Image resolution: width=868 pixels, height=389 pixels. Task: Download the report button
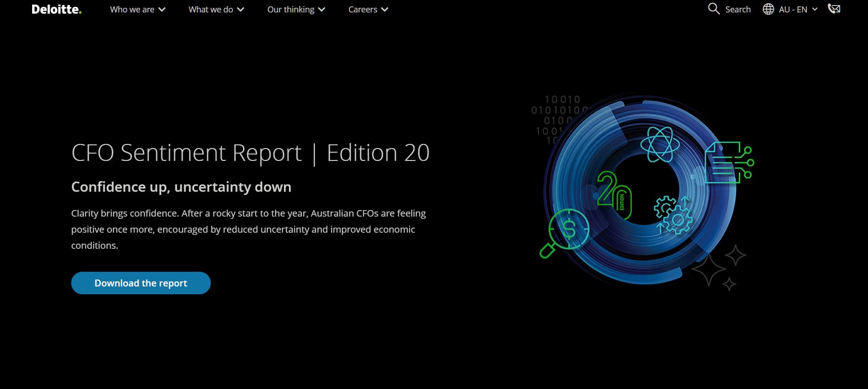point(141,283)
